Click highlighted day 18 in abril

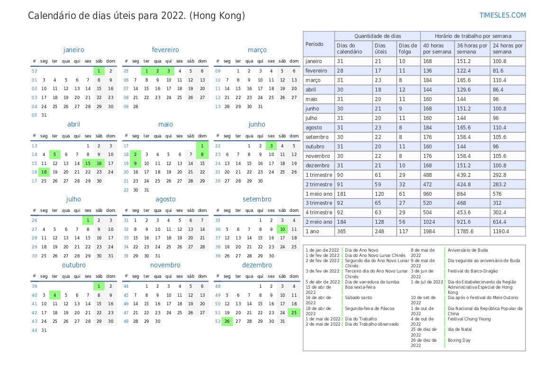pyautogui.click(x=44, y=172)
